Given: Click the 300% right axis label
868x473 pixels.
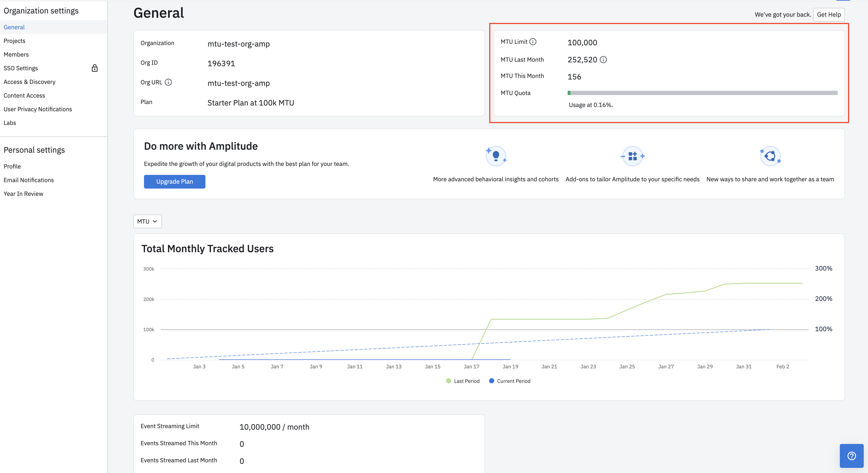Looking at the screenshot, I should pos(823,268).
